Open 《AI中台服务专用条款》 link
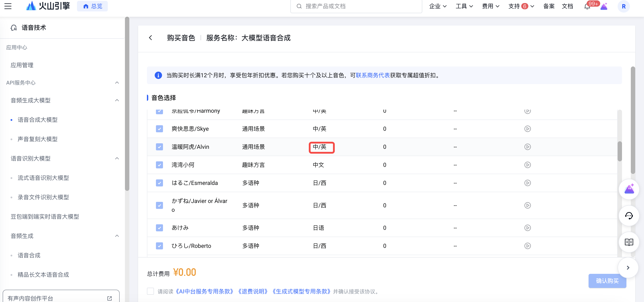The width and height of the screenshot is (644, 302). click(x=204, y=291)
